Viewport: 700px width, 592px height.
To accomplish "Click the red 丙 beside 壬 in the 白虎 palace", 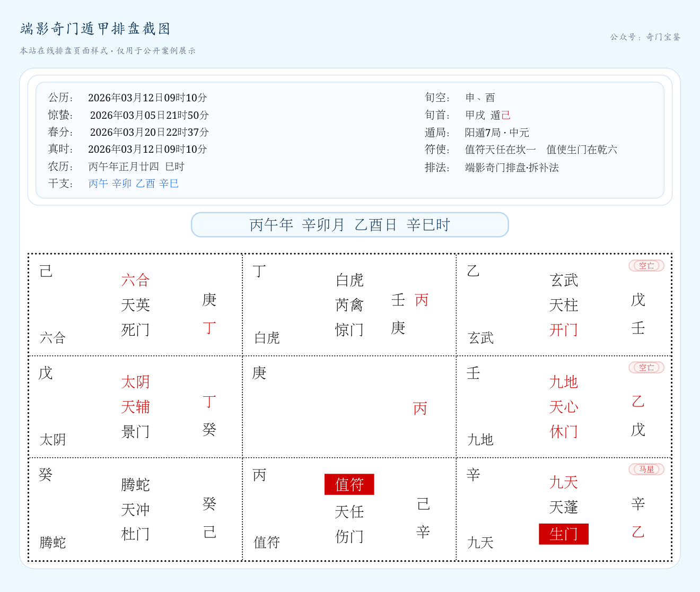I will (x=422, y=300).
